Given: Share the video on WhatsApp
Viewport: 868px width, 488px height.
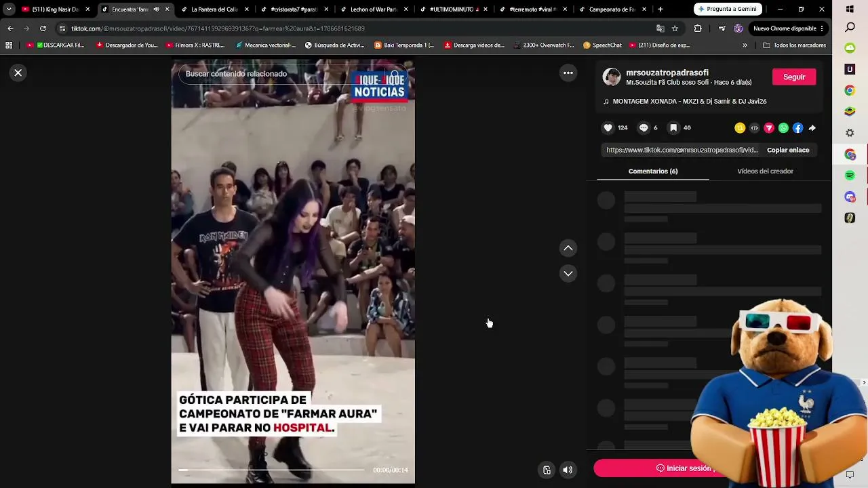Looking at the screenshot, I should click(783, 127).
